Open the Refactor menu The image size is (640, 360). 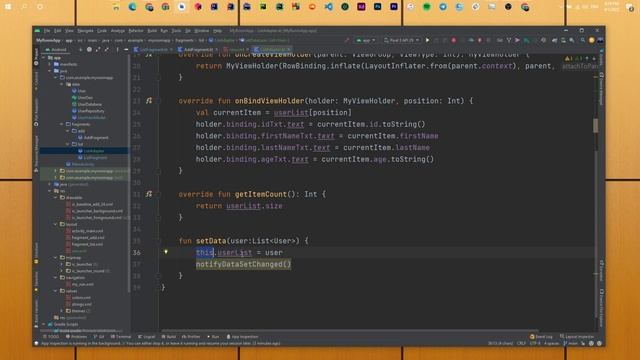[x=136, y=31]
